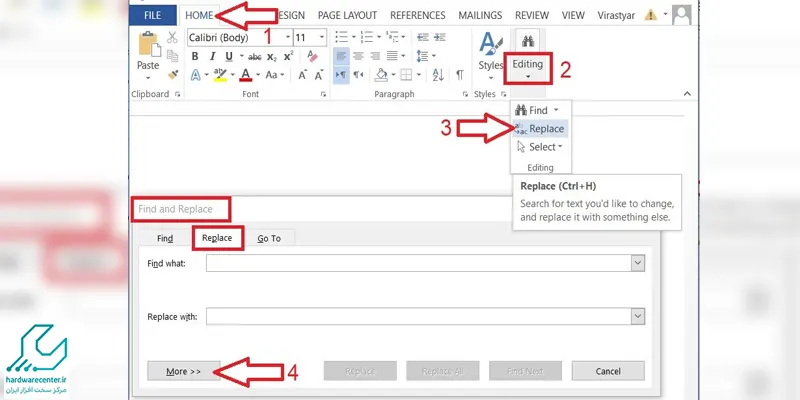
Task: Click the Editing binoculars icon
Action: pyautogui.click(x=528, y=42)
